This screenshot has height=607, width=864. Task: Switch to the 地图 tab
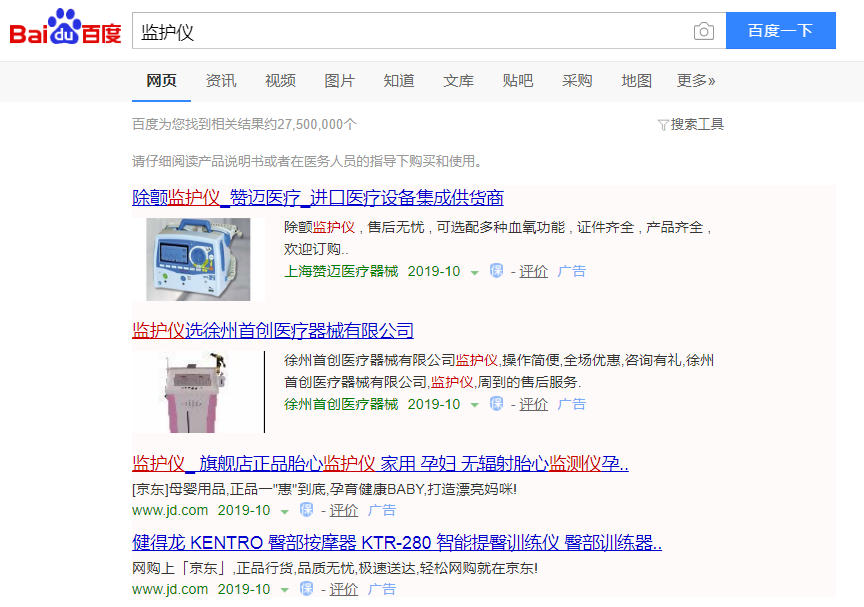[636, 81]
